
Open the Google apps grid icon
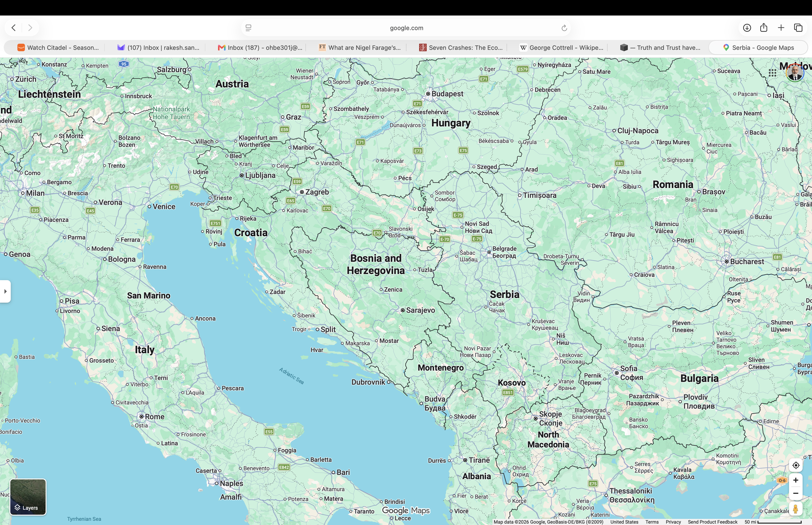772,73
